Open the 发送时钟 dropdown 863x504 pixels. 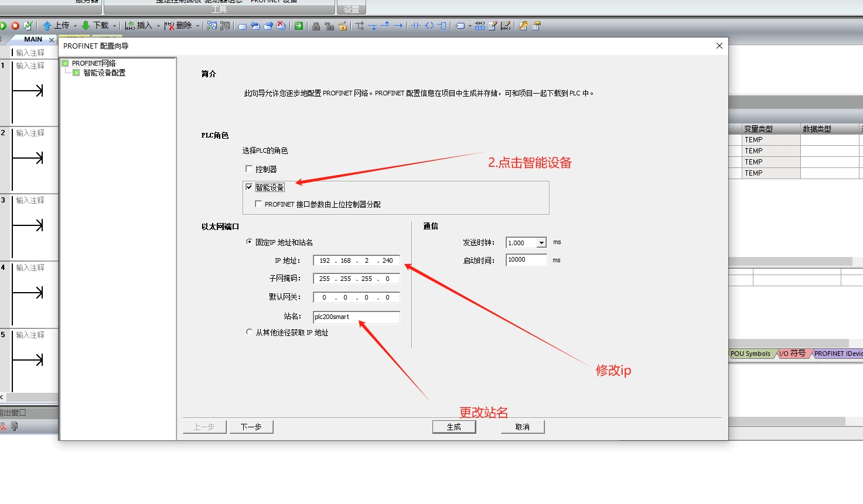tap(541, 243)
